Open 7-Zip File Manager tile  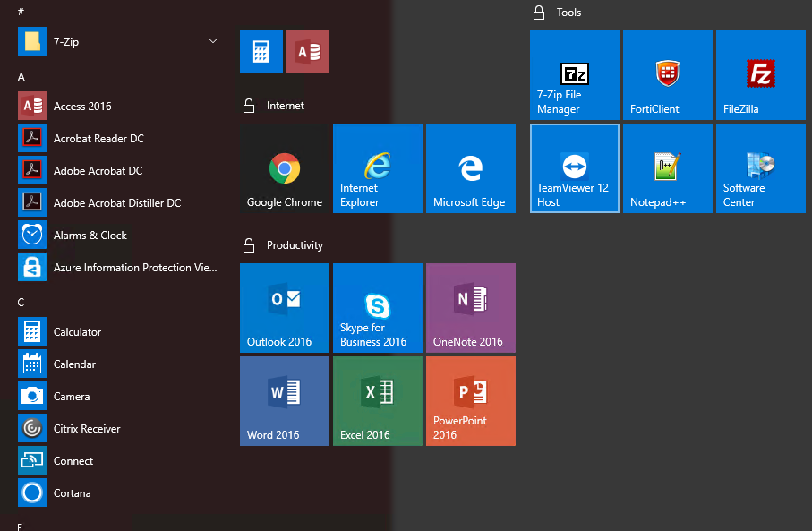click(x=574, y=75)
